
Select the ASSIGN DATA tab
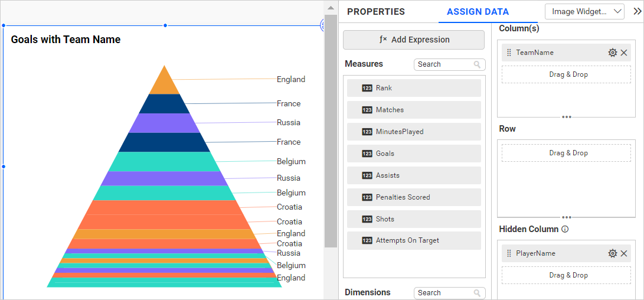pyautogui.click(x=478, y=12)
